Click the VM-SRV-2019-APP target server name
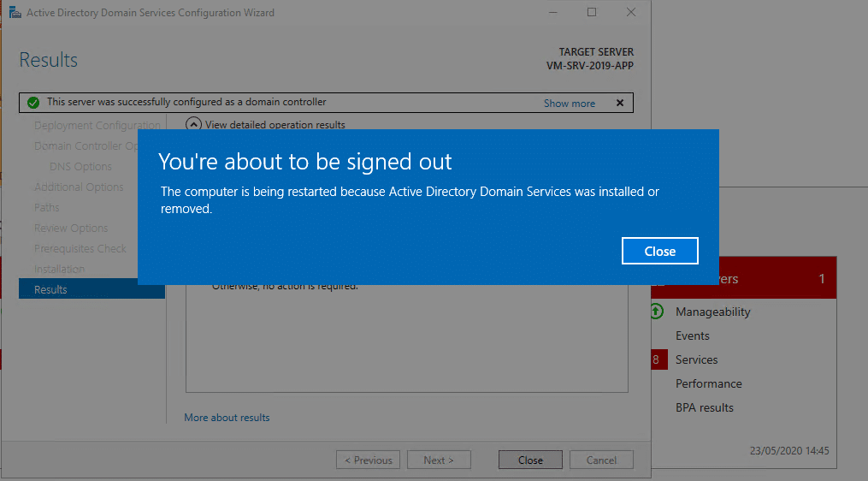Screen dimensions: 868x481 coord(590,65)
